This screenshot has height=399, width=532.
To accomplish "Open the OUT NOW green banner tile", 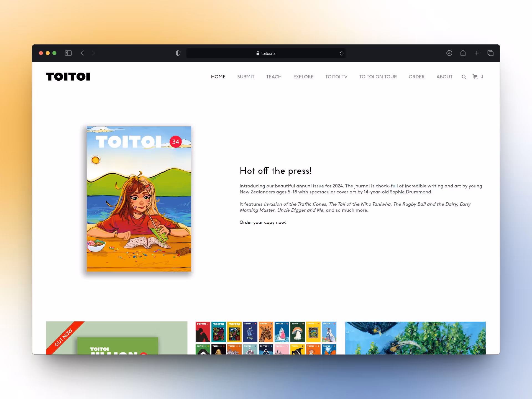I will tap(117, 338).
